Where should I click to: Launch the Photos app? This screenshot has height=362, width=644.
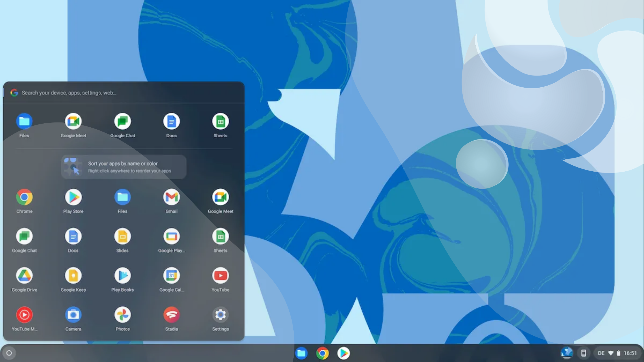pos(123,315)
